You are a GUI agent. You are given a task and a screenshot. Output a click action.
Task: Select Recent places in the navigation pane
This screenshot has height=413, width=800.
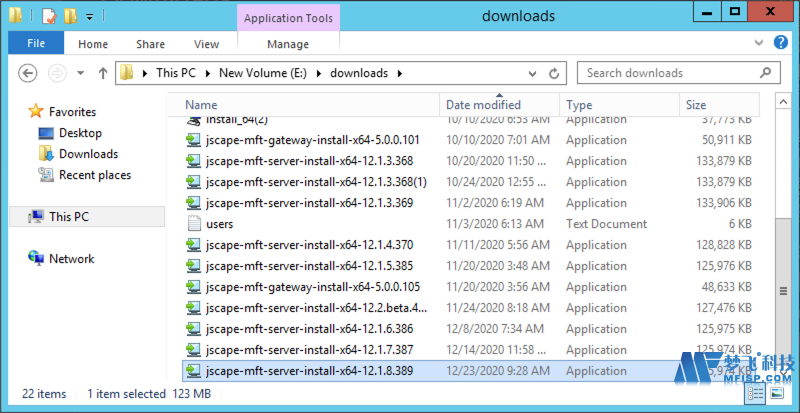coord(95,175)
